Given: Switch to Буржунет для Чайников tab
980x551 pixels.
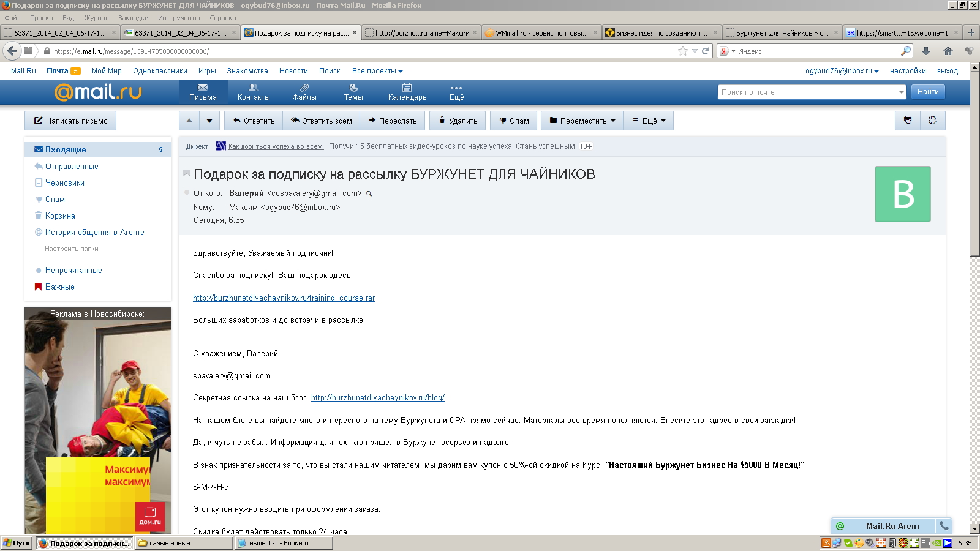Looking at the screenshot, I should pyautogui.click(x=782, y=33).
